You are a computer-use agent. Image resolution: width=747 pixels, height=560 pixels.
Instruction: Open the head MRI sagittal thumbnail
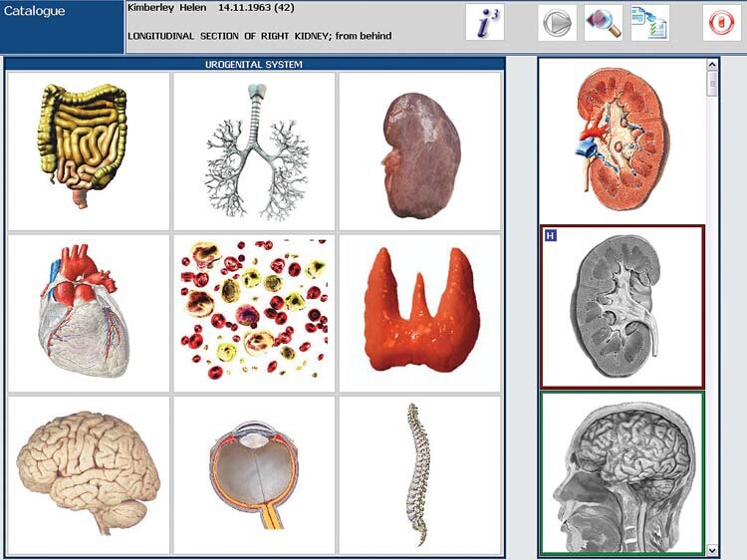point(622,474)
